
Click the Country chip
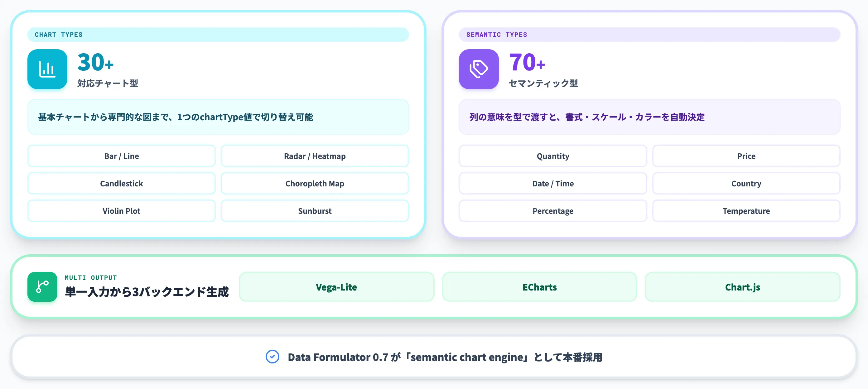point(746,183)
